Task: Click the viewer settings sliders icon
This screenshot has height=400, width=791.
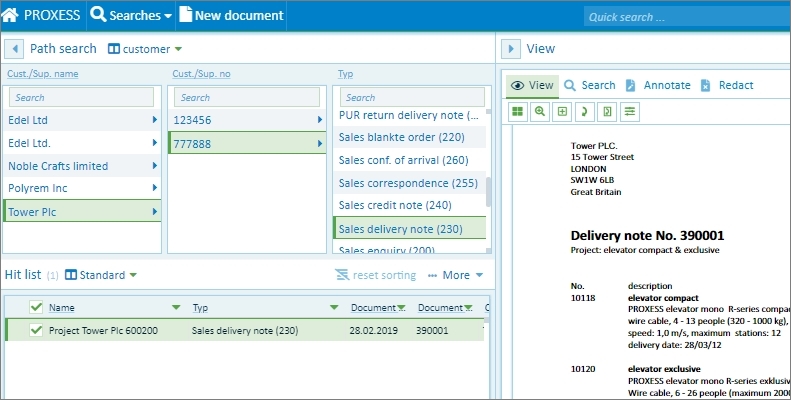Action: tap(629, 112)
